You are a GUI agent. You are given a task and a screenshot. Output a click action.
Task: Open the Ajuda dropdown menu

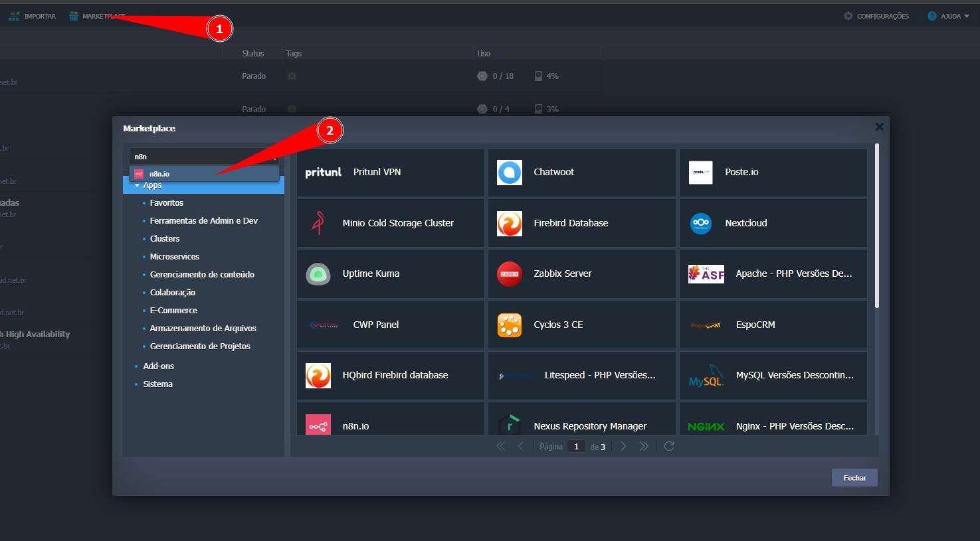949,16
